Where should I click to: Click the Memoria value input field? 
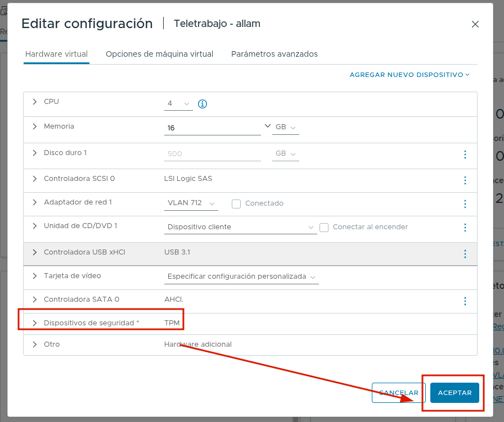[x=212, y=128]
